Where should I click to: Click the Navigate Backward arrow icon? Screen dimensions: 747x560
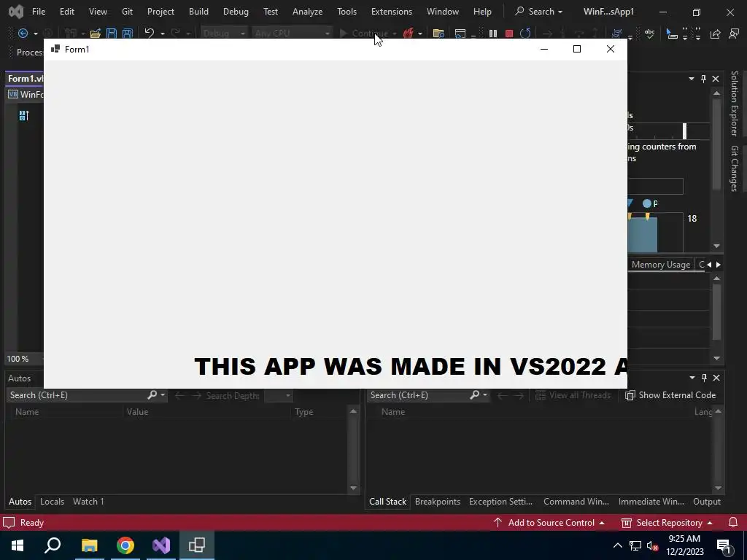click(x=23, y=34)
